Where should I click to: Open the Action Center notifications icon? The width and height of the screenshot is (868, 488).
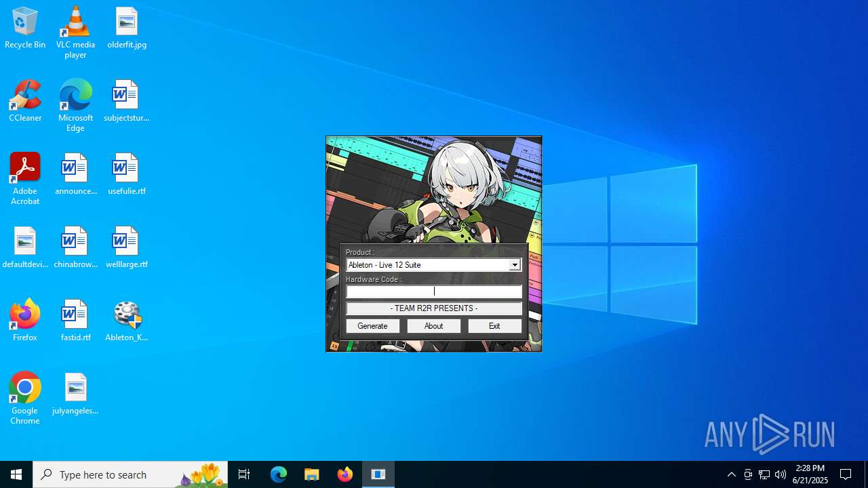(x=846, y=474)
